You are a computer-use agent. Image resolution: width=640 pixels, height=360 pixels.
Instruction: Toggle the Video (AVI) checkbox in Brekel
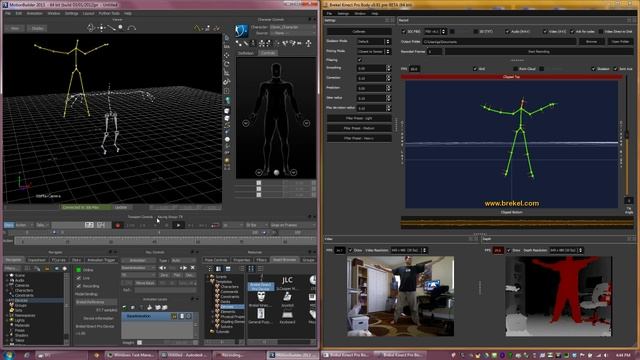click(545, 31)
